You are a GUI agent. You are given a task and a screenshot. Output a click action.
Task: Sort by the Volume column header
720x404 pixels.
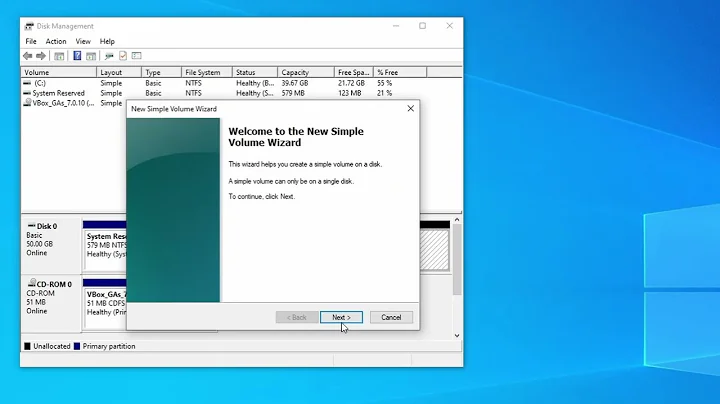(x=59, y=73)
